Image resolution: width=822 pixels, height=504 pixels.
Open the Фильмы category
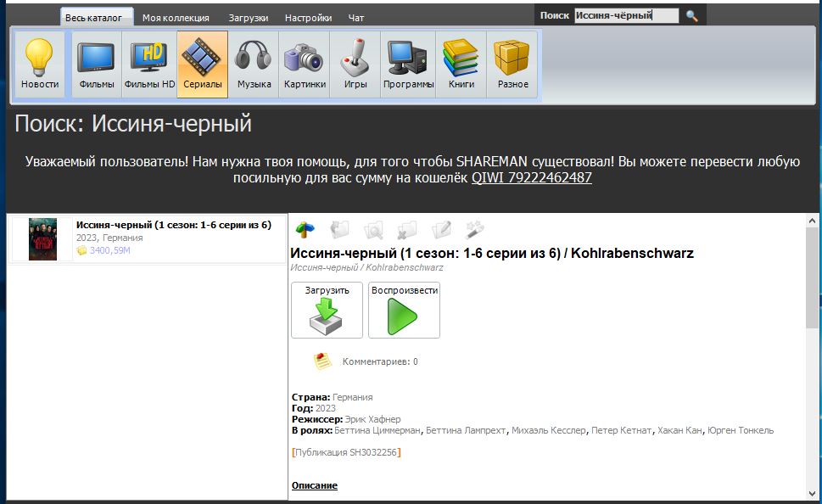coord(97,64)
